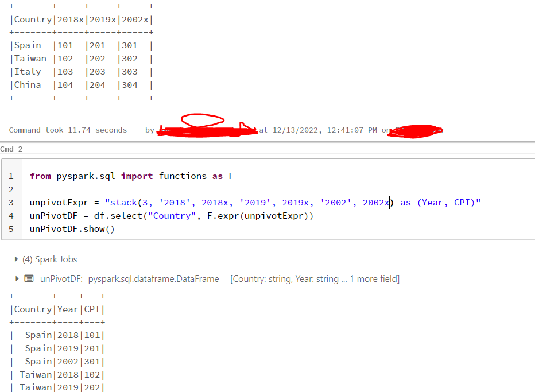Click line number 3 in the code gutter

[11, 203]
